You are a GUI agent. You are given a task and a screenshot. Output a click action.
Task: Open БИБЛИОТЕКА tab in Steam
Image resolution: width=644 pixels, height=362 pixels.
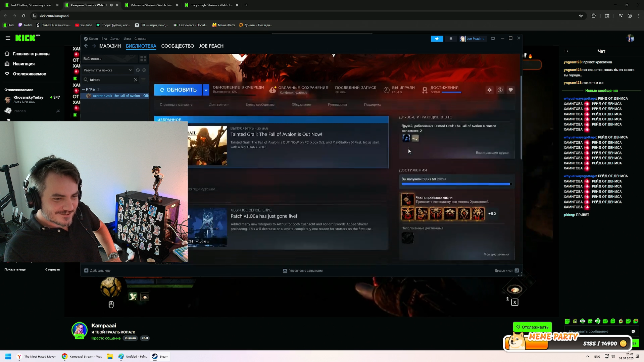click(141, 46)
